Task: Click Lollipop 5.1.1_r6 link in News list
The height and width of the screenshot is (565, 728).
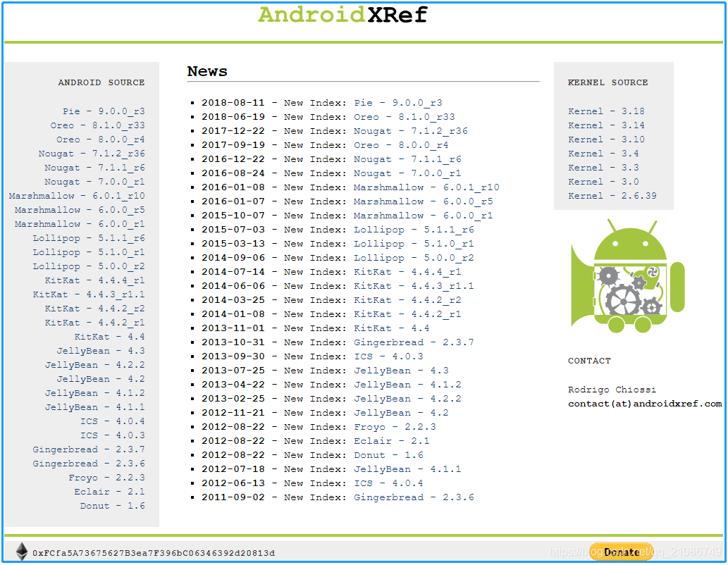Action: tap(414, 230)
